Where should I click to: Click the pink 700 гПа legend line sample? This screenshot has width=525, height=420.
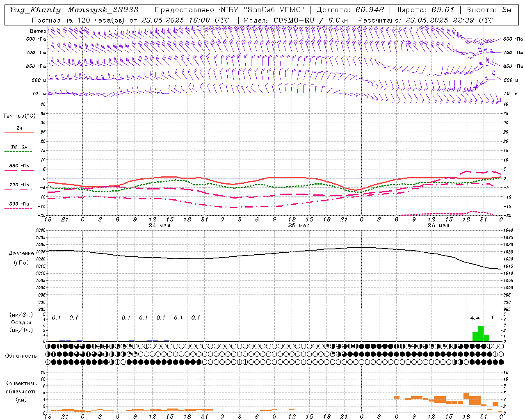coord(18,189)
